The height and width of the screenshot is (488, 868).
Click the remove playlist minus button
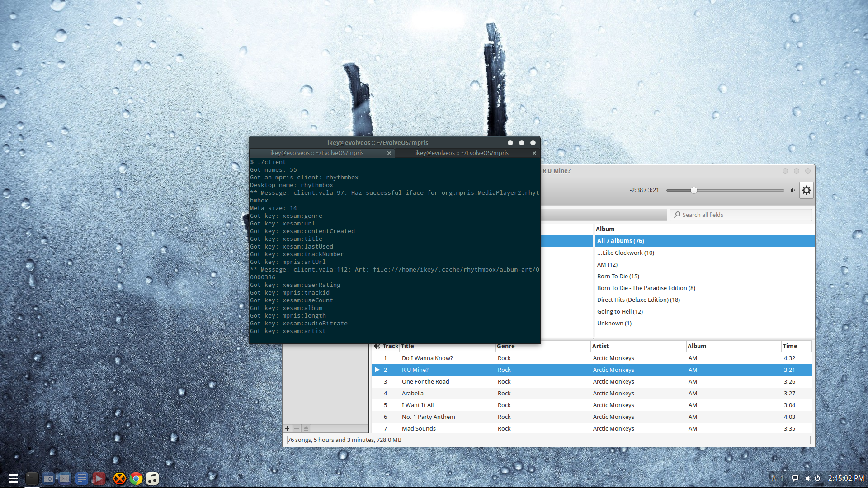pos(297,428)
